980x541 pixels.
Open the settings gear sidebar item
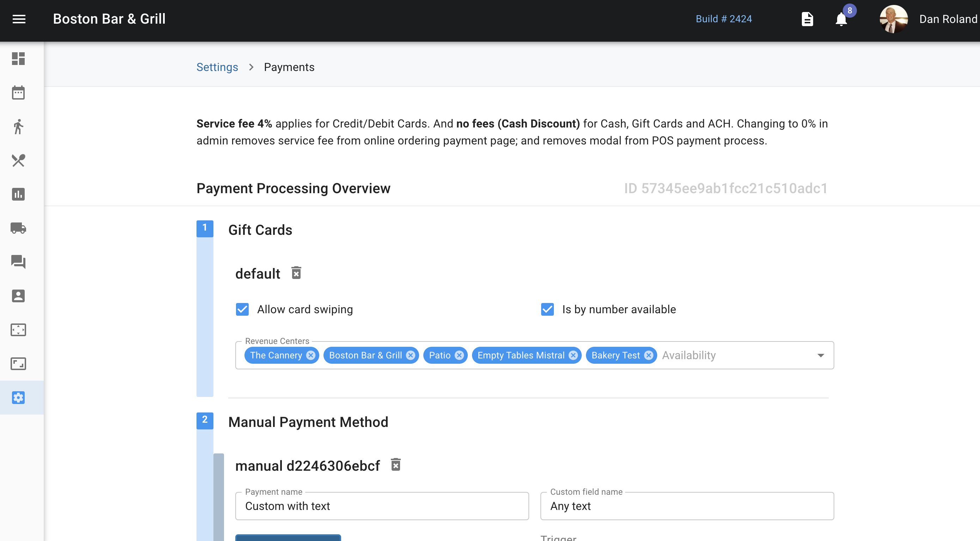pyautogui.click(x=18, y=398)
